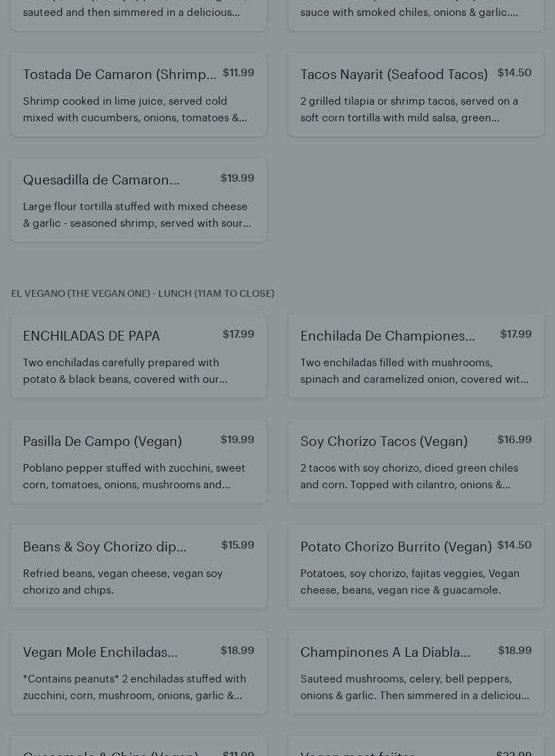Click the peanut warning description text
This screenshot has width=555, height=756.
point(135,687)
